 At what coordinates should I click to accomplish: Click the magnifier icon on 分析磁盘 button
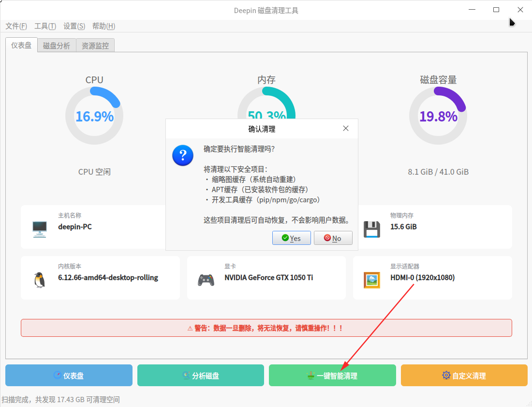click(x=186, y=375)
